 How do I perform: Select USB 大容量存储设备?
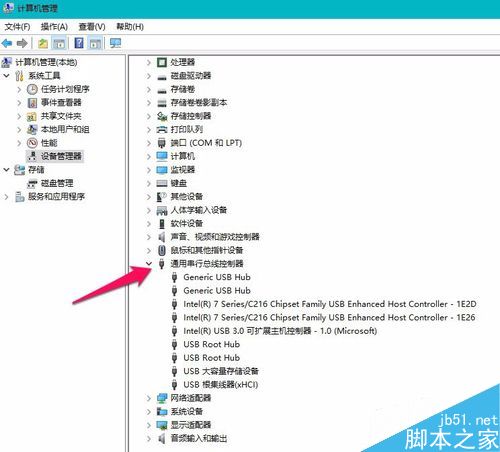pos(221,371)
